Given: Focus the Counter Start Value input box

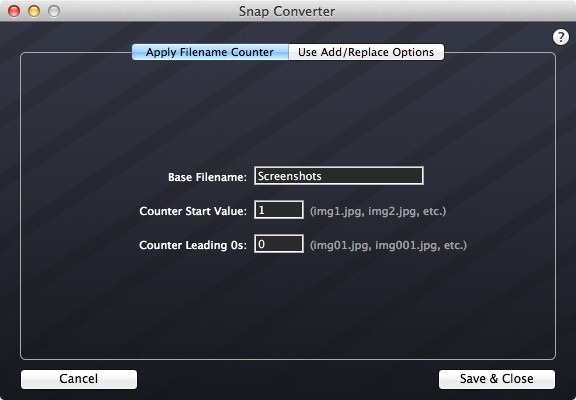Looking at the screenshot, I should tap(279, 210).
